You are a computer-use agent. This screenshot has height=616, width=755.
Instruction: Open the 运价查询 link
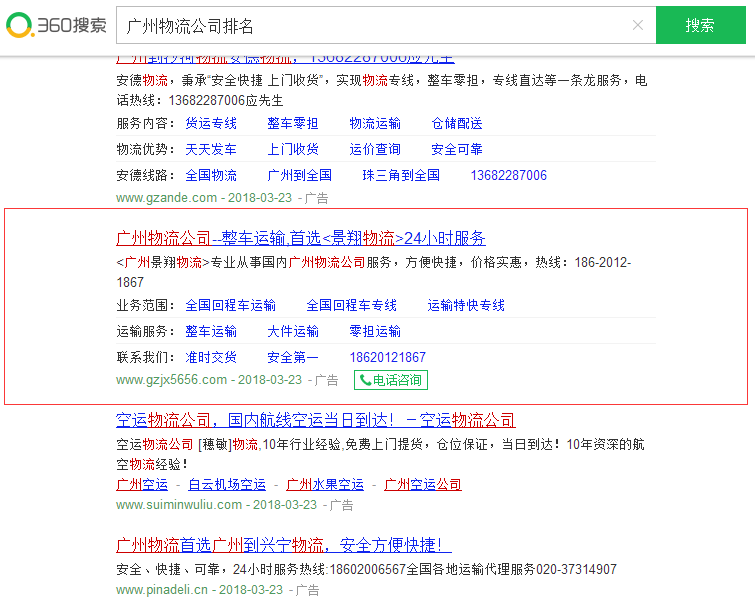pos(375,150)
